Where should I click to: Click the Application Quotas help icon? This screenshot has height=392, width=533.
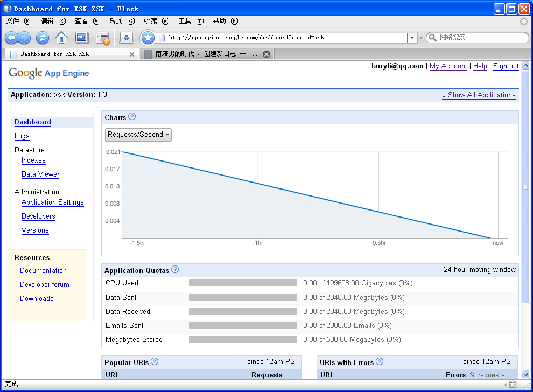click(175, 270)
